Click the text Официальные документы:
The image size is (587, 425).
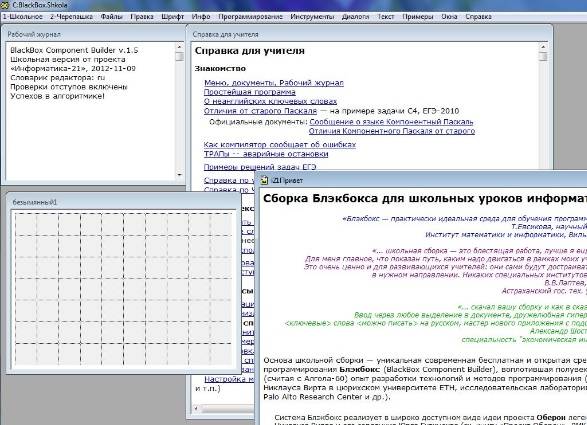258,122
